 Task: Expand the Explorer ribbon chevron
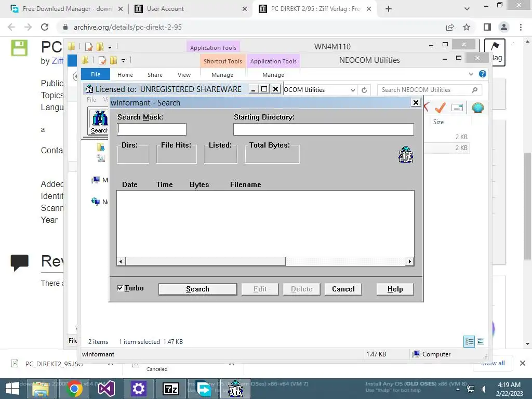(x=471, y=74)
